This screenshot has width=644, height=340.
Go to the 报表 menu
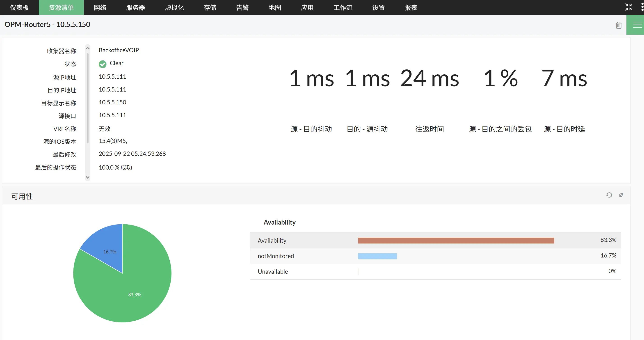coord(411,7)
